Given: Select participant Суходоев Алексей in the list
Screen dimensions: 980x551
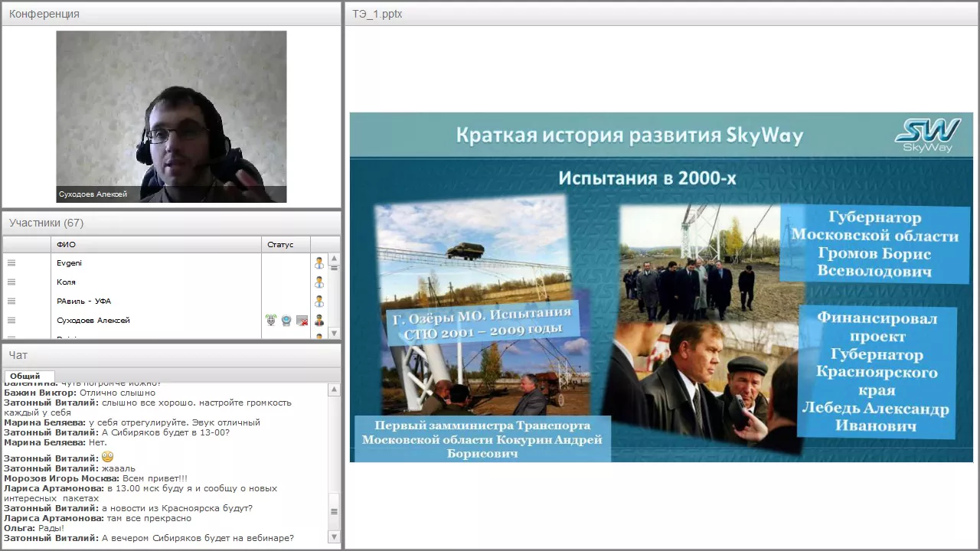Looking at the screenshot, I should (157, 321).
